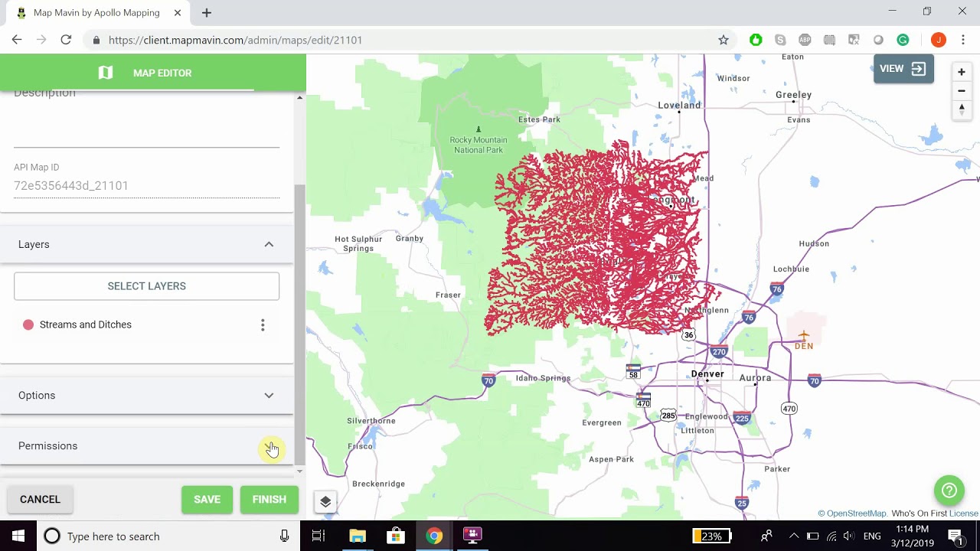Zoom in on the map
The width and height of the screenshot is (980, 551).
962,72
